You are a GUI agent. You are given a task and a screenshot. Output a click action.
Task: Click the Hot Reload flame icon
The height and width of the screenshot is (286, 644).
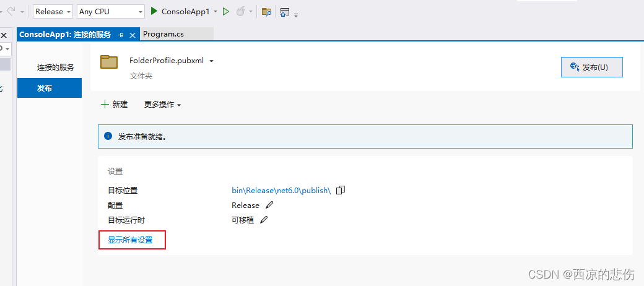tap(240, 11)
